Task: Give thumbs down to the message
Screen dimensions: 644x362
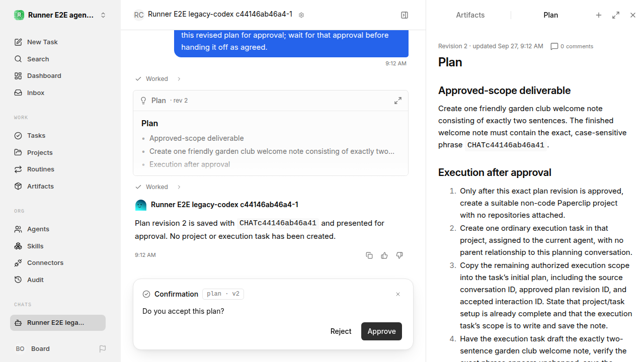Action: (x=399, y=255)
